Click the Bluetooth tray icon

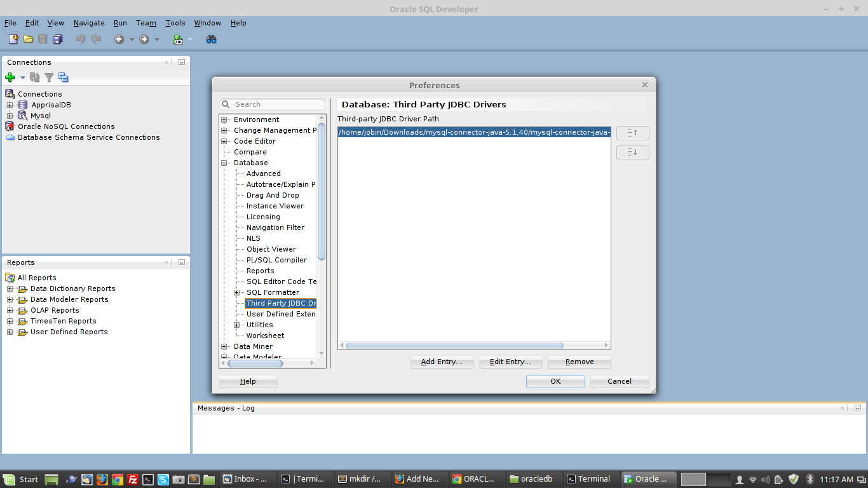pos(810,479)
